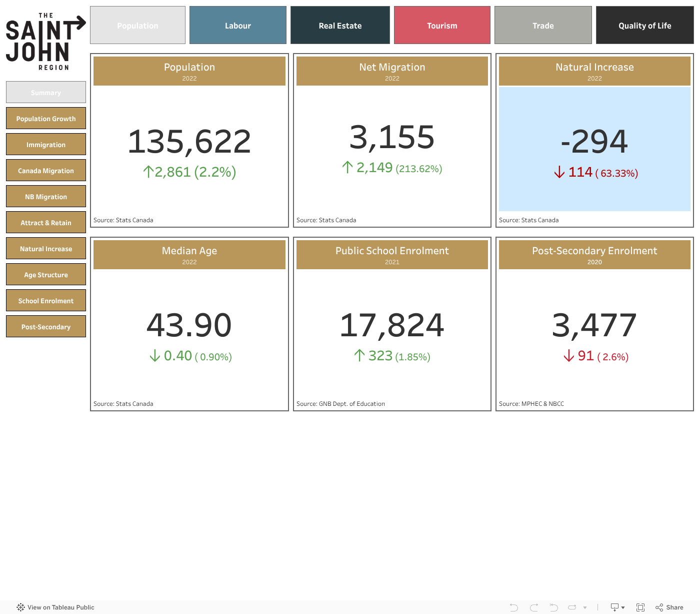Click the Net Migration card header

pos(392,71)
